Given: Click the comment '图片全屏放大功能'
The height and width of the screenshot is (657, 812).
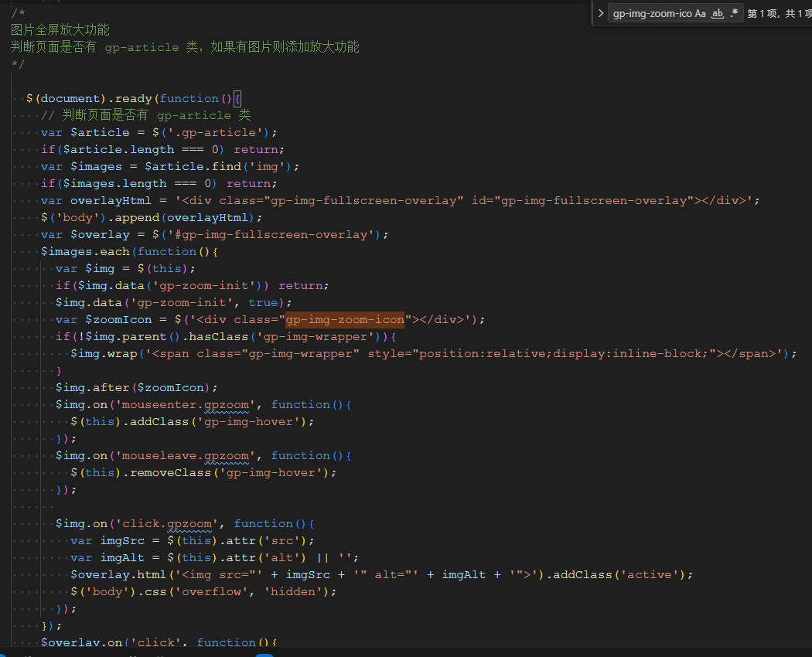Looking at the screenshot, I should tap(60, 30).
